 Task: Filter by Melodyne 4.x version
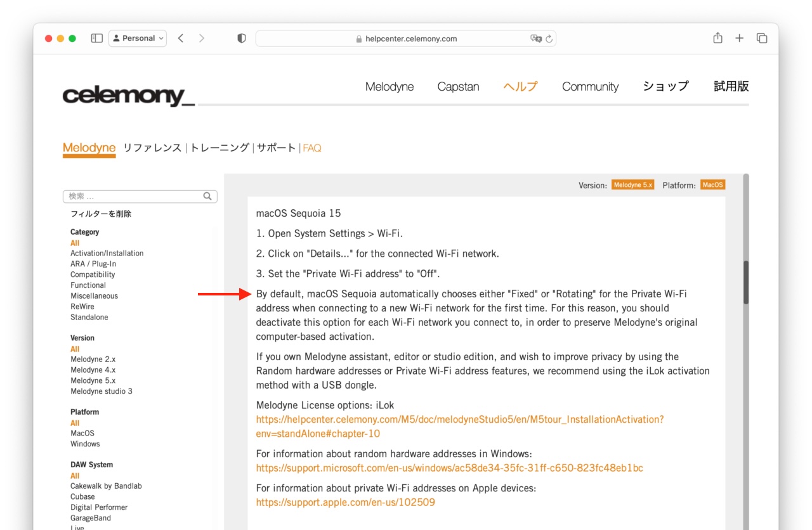[93, 370]
